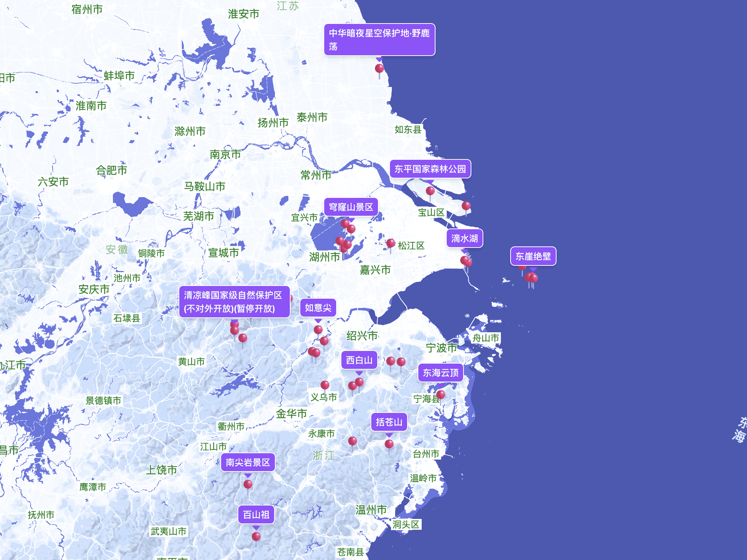Image resolution: width=747 pixels, height=560 pixels.
Task: Select the 温州市 city name
Action: (x=371, y=510)
